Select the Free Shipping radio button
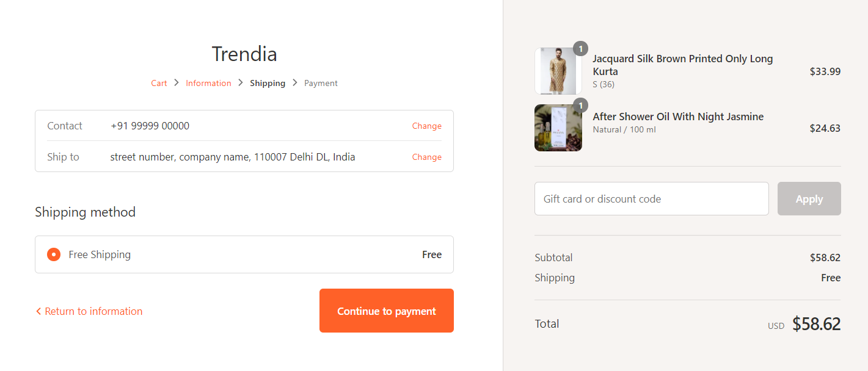 tap(54, 254)
